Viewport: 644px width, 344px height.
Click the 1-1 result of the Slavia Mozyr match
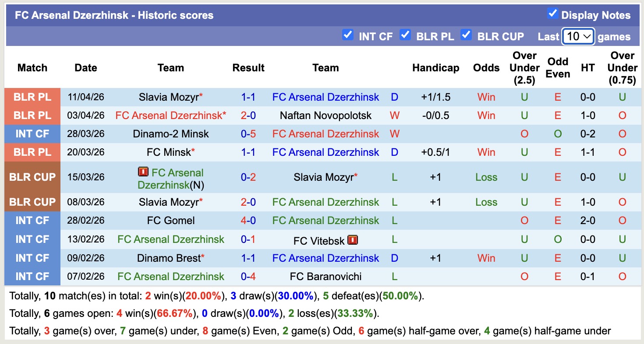(x=248, y=97)
